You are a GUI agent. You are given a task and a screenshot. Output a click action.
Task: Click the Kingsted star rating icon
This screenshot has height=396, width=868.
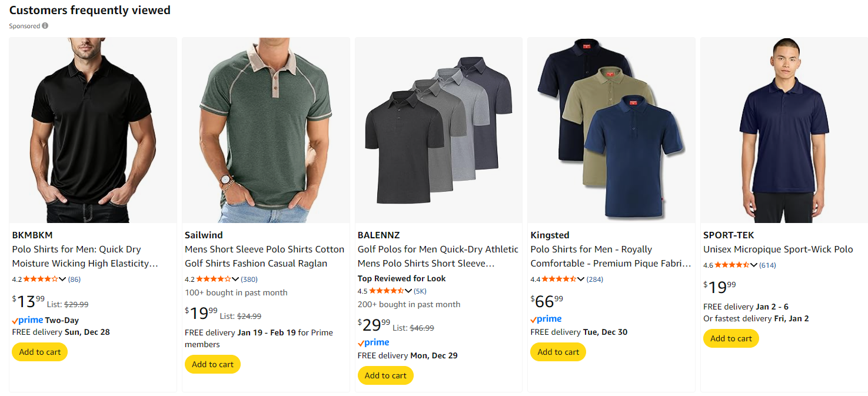558,279
